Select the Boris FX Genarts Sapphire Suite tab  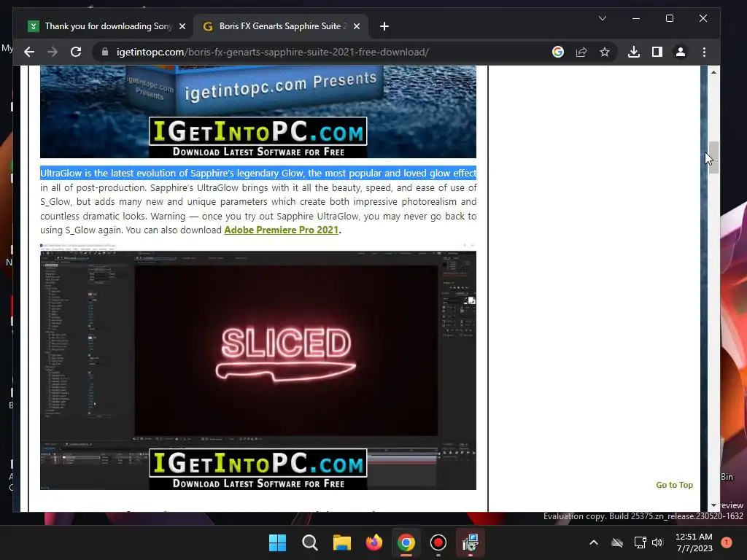pyautogui.click(x=280, y=26)
